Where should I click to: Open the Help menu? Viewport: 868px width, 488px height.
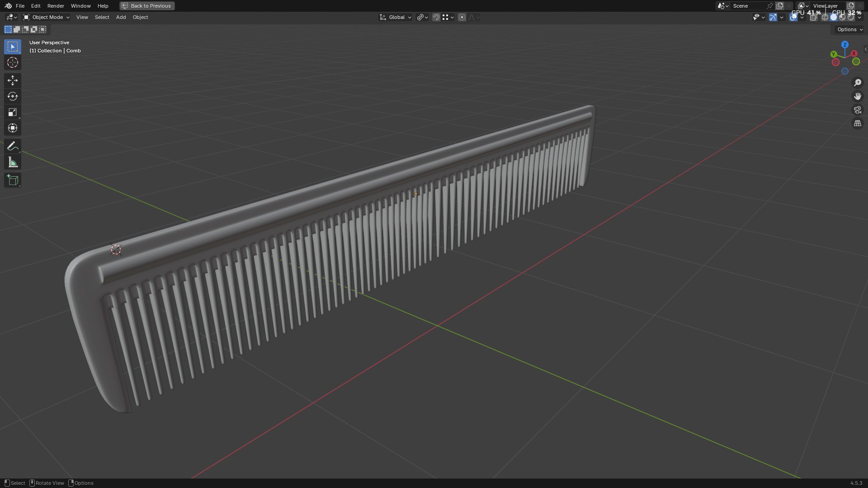[103, 6]
